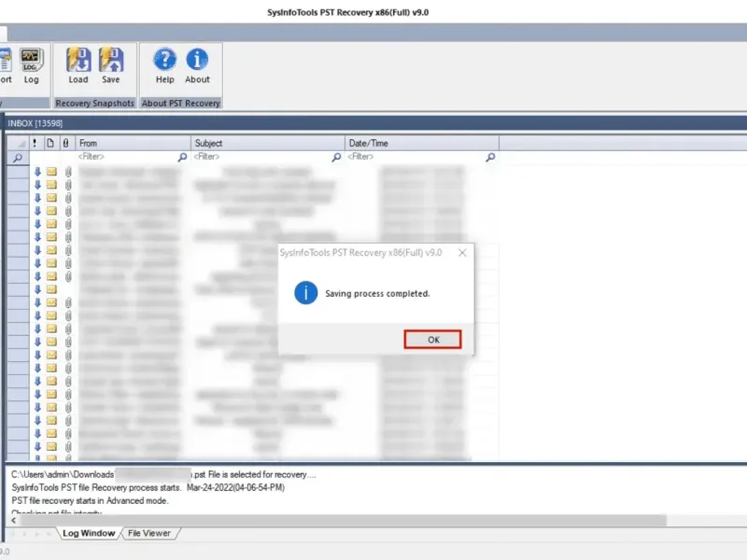Click the About PST Recovery group label
747x560 pixels.
[181, 104]
